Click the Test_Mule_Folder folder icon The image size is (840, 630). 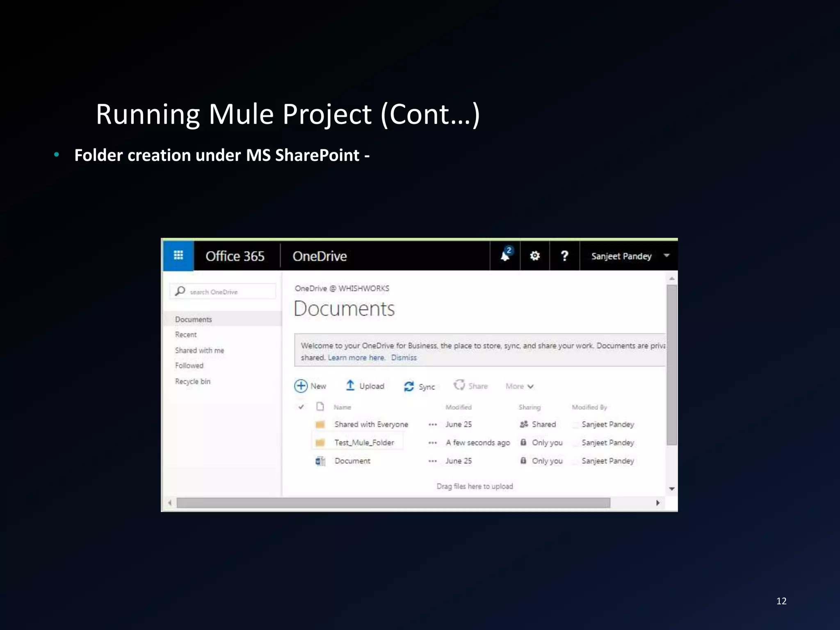point(320,443)
